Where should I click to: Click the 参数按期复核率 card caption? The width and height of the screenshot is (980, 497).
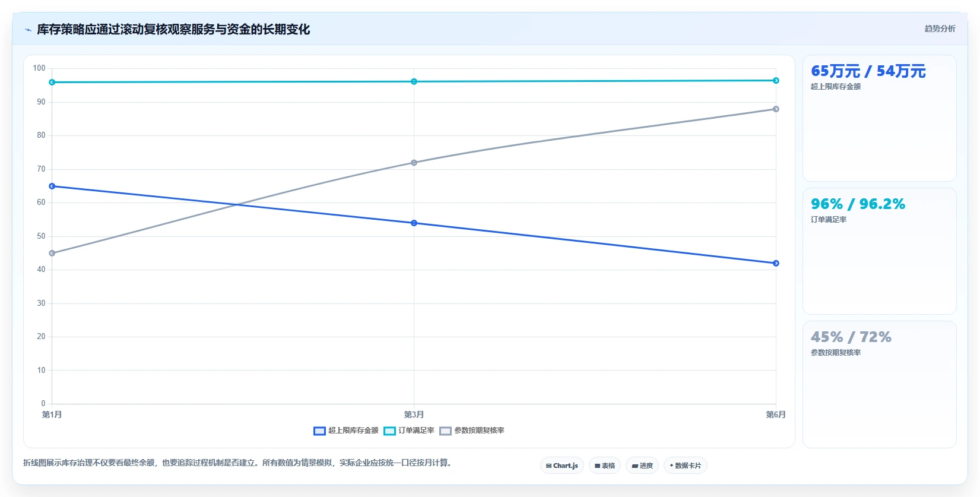[836, 353]
